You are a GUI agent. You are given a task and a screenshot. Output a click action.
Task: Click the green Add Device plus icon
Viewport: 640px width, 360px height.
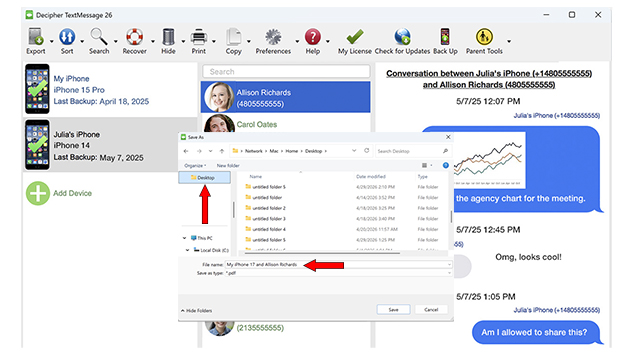click(38, 193)
